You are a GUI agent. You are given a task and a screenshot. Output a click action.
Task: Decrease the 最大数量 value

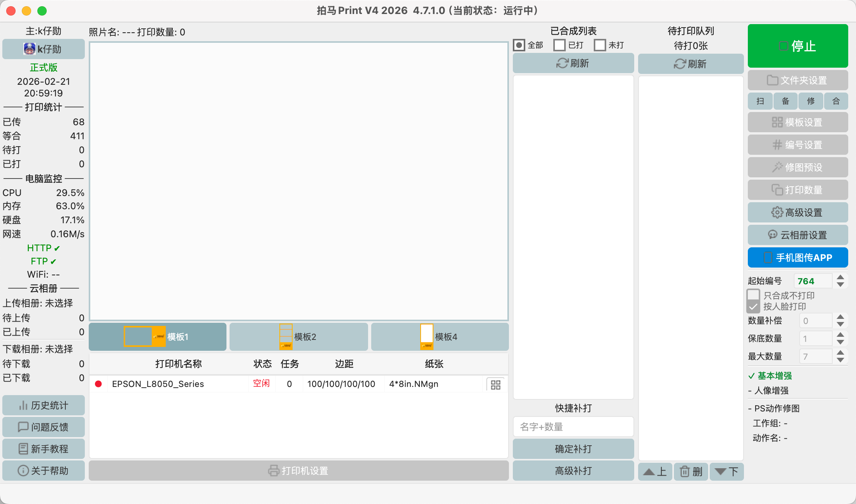(x=840, y=360)
